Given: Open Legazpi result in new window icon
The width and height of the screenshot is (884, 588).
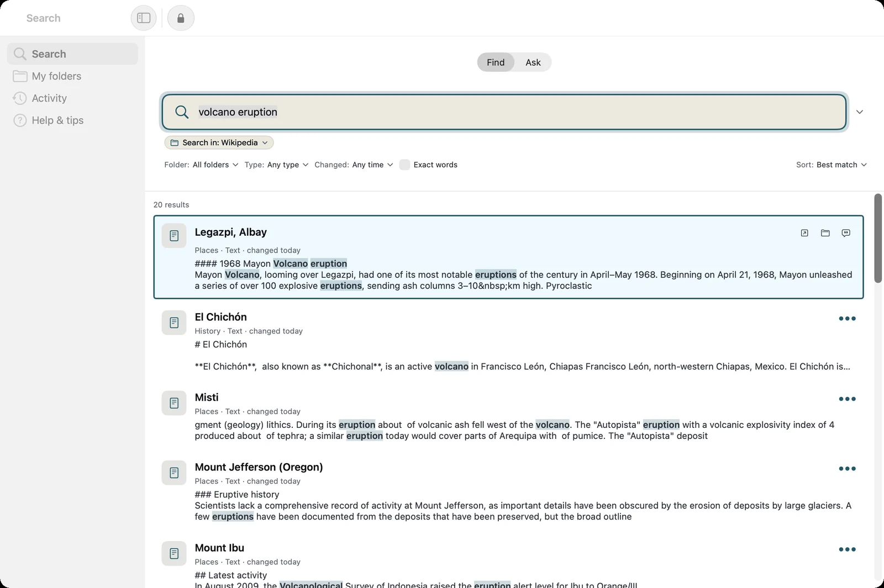Looking at the screenshot, I should (804, 233).
